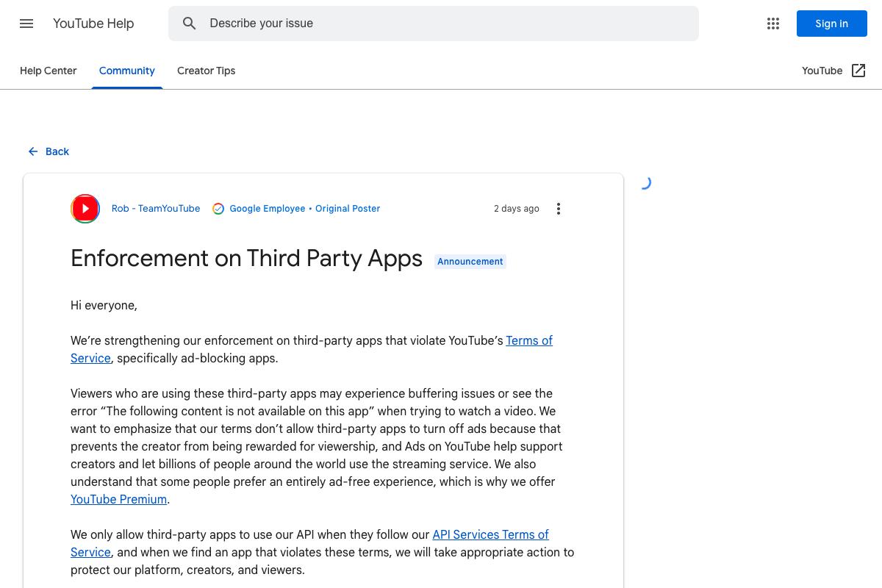Click the YouTube Help title
The width and height of the screenshot is (882, 588).
tap(93, 24)
